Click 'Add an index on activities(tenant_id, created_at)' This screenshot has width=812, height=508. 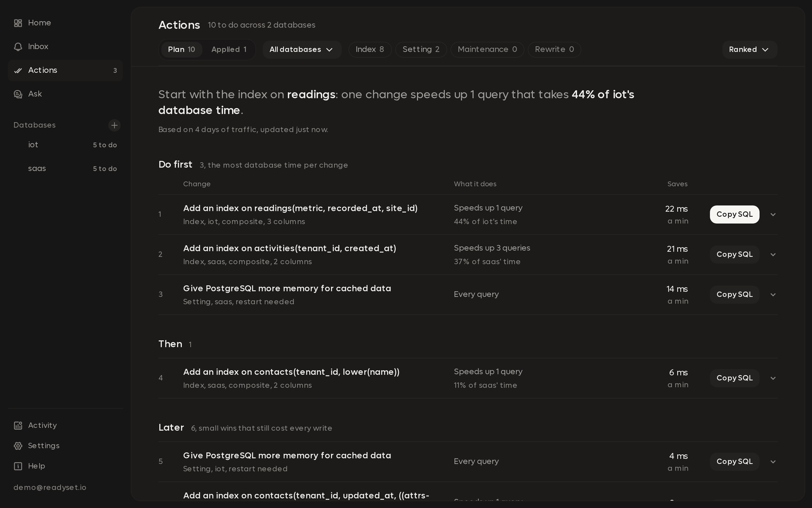click(290, 248)
